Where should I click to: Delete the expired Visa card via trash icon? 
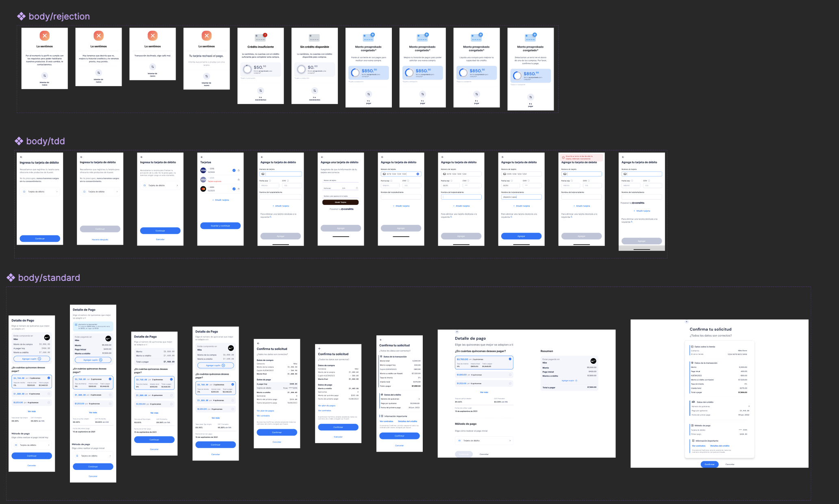[239, 180]
